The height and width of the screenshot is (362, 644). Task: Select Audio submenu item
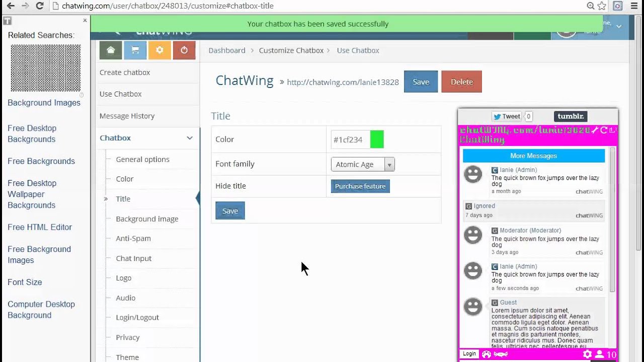point(126,298)
